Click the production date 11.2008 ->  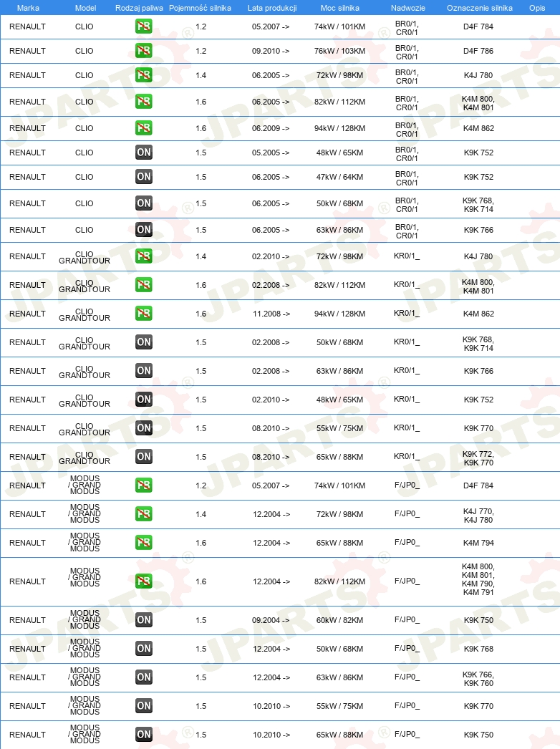coord(271,314)
